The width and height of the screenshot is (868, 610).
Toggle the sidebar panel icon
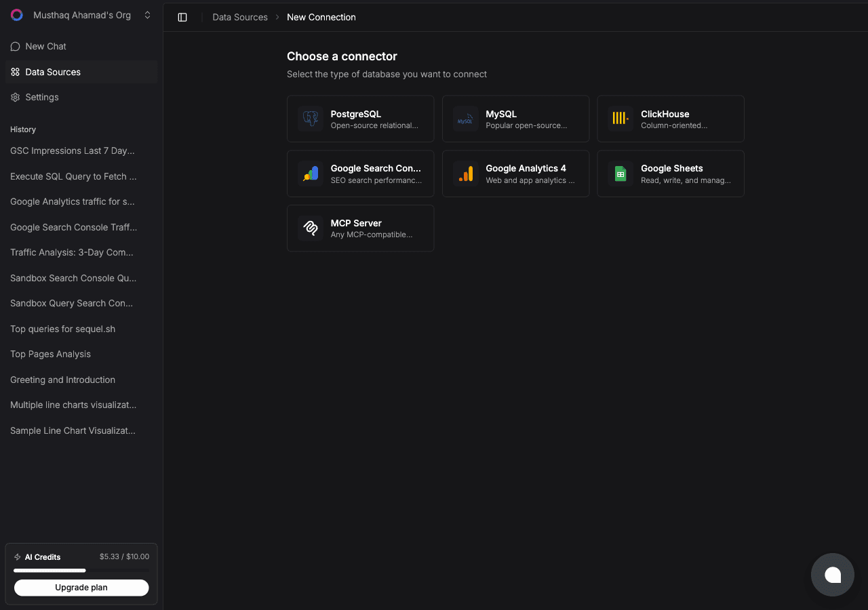point(182,17)
